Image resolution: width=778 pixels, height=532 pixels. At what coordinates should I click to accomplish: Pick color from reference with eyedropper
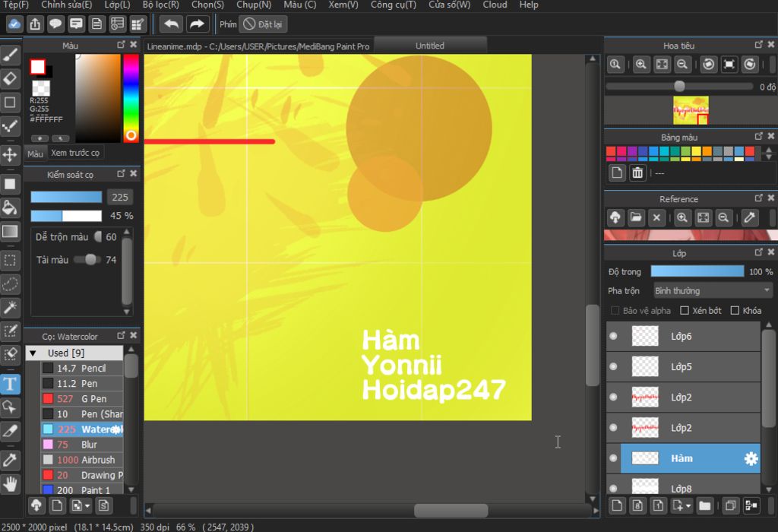click(x=750, y=217)
